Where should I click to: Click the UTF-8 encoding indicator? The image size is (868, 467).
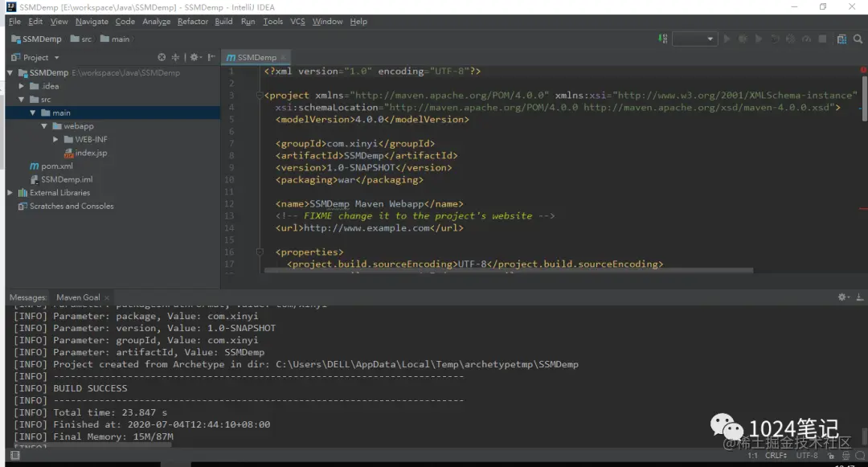tap(807, 456)
